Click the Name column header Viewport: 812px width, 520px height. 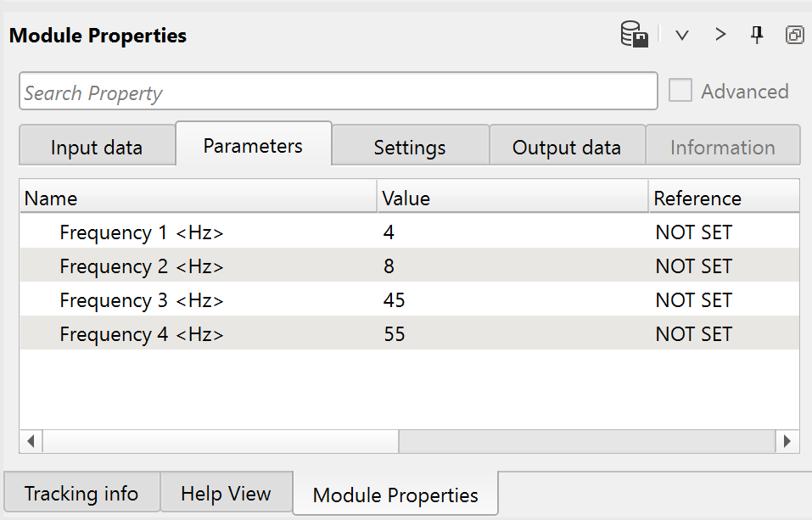tap(51, 198)
